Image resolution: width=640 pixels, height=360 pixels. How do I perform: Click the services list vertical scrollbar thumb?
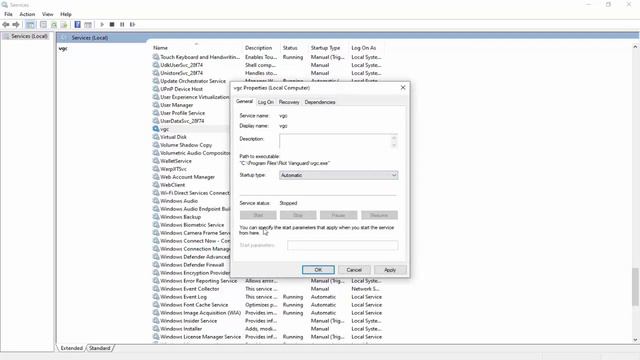(635, 287)
